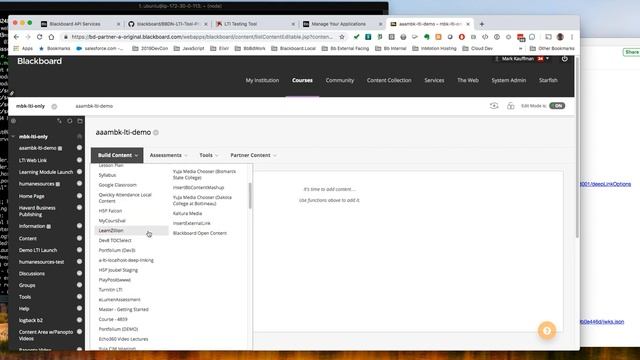The image size is (640, 360).
Task: Select Google Classroom in Build Content menu
Action: [118, 185]
